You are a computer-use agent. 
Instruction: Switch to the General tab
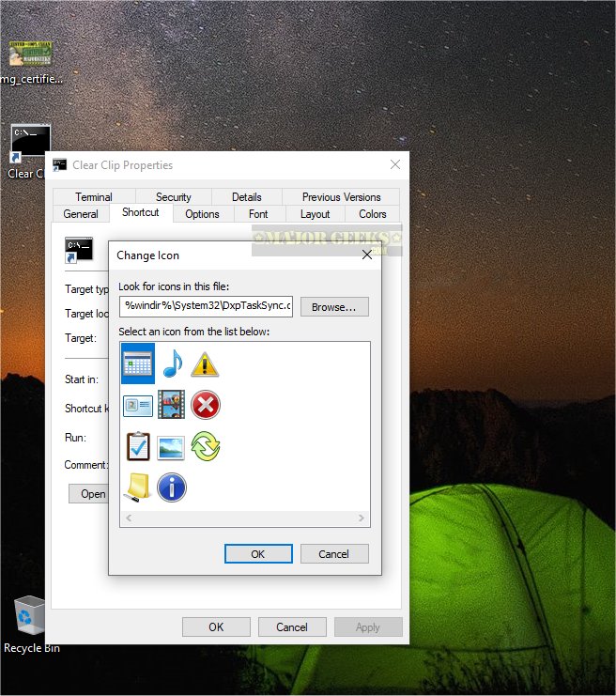coord(81,214)
